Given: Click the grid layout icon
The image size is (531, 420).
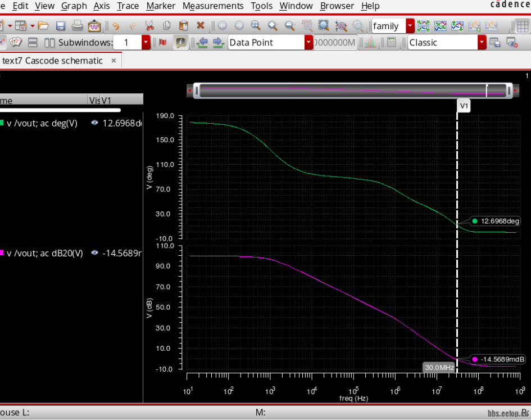Looking at the screenshot, I should point(523,26).
